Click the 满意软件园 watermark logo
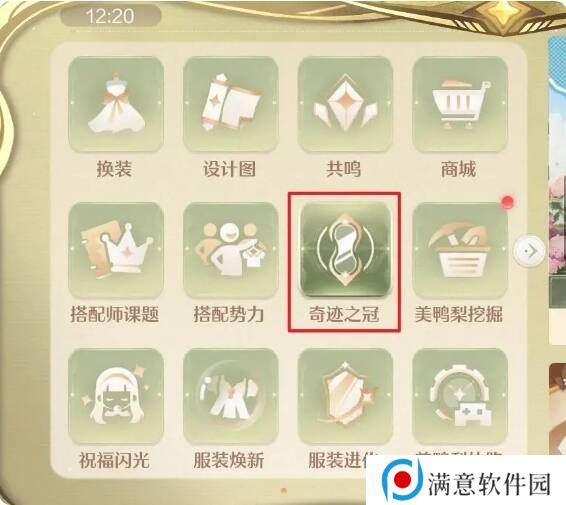Screen dimensions: 566x505 coord(466,482)
